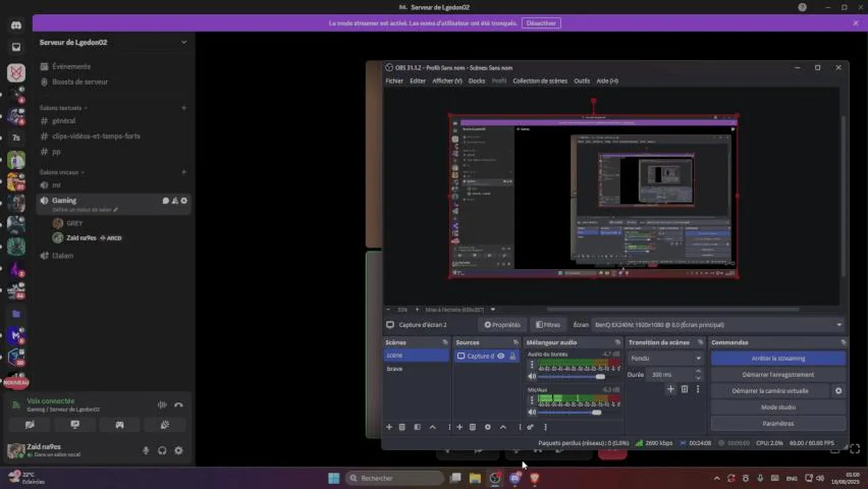This screenshot has width=868, height=489.
Task: Toggle visibility eye of Capture d'écran source
Action: point(501,356)
